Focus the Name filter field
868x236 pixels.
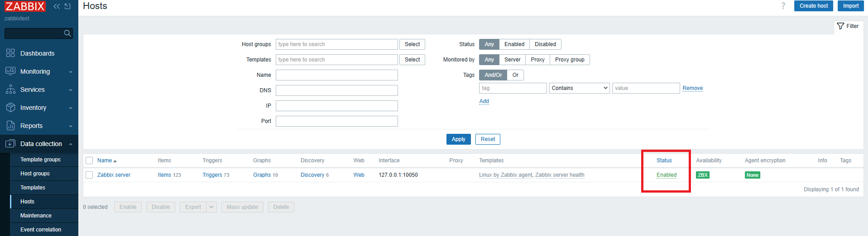coord(337,75)
